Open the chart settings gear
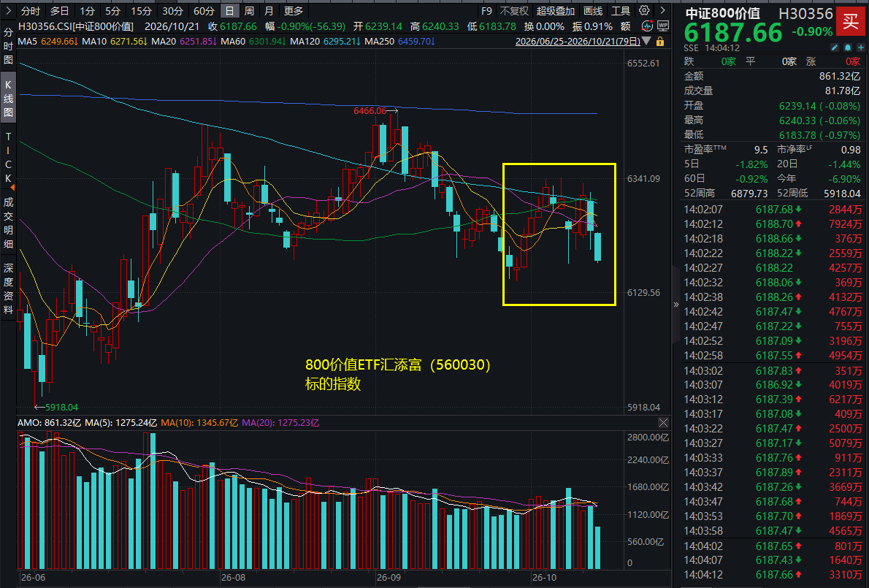Viewport: 869px width, 588px height. 644,10
